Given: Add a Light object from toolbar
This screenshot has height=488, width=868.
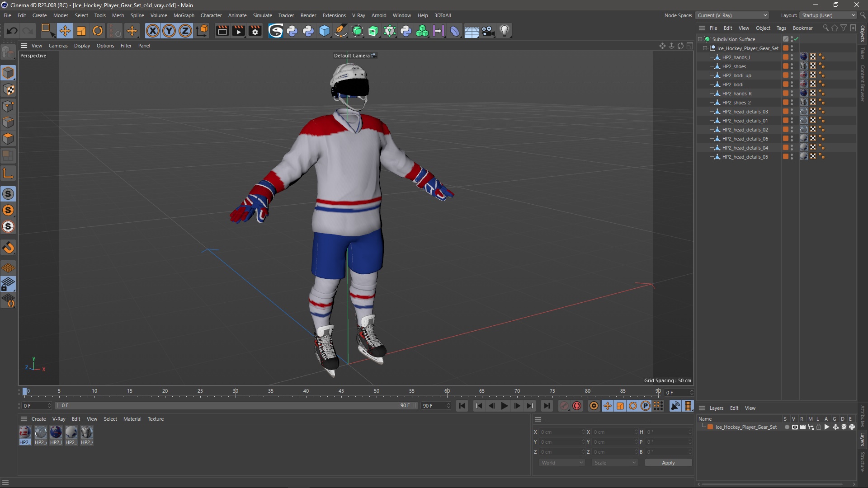Looking at the screenshot, I should tap(505, 31).
